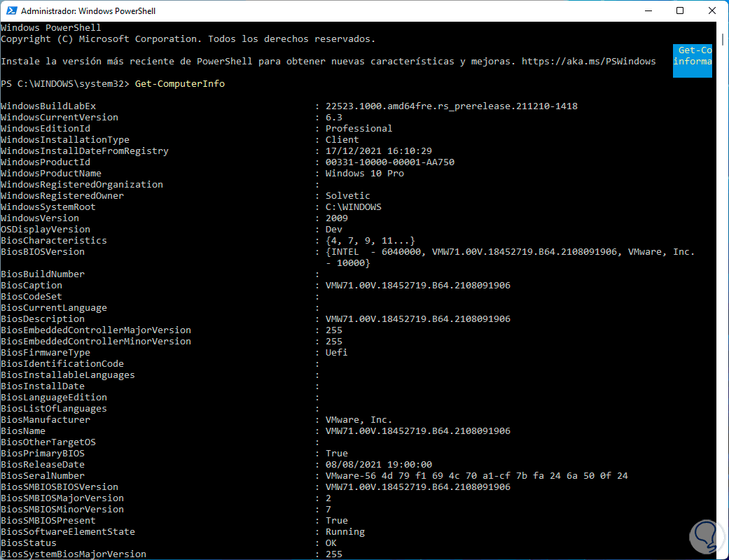Click the BiosReleaseDate value
This screenshot has width=729, height=560.
pyautogui.click(x=378, y=465)
